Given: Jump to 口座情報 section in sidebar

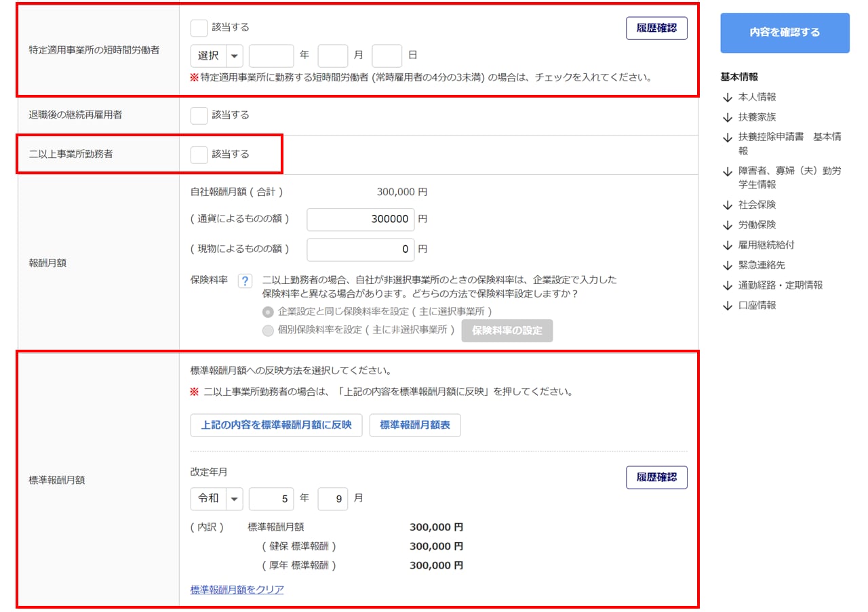Looking at the screenshot, I should [x=757, y=306].
